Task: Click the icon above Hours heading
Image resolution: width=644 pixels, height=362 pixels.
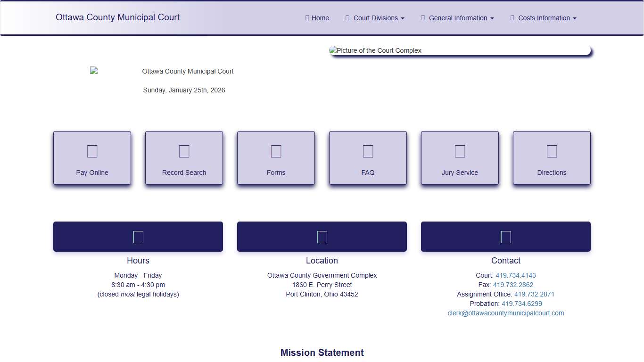Action: [x=138, y=237]
